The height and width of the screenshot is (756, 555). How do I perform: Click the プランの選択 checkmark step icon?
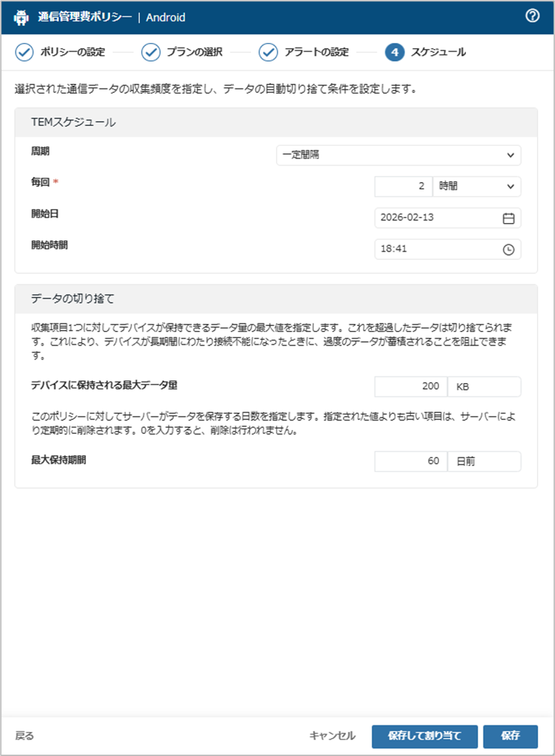151,52
